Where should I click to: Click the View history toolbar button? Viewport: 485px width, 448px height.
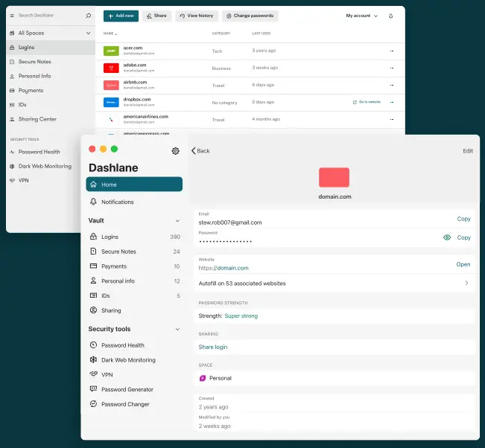coord(197,16)
